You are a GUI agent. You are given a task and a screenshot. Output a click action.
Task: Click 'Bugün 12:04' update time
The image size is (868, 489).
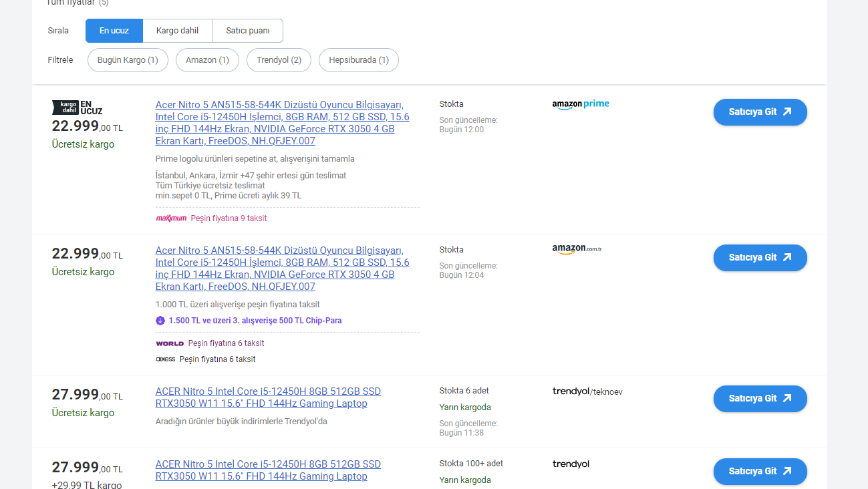click(x=462, y=275)
